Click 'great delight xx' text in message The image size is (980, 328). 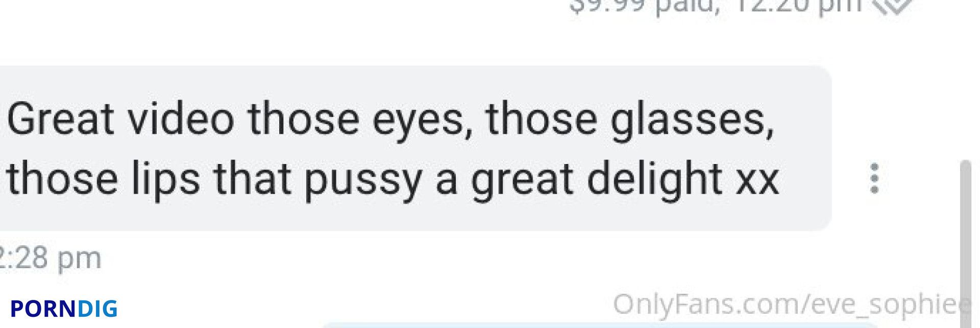(625, 181)
